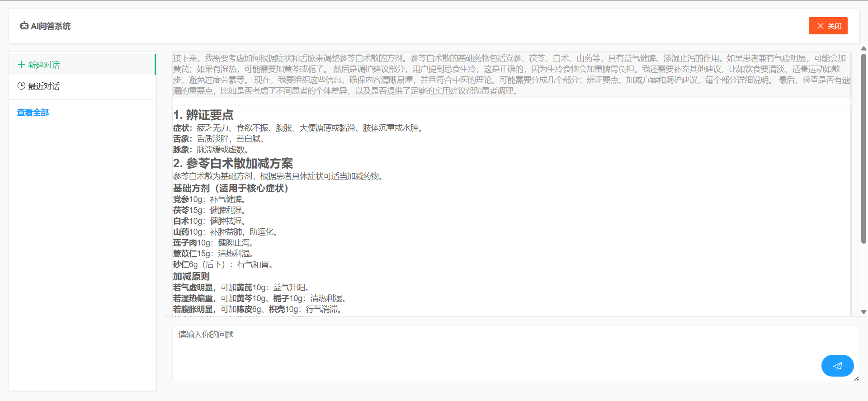Click the vertical scrollbar thumb
Screen dimensions: 868x401
[x=863, y=149]
